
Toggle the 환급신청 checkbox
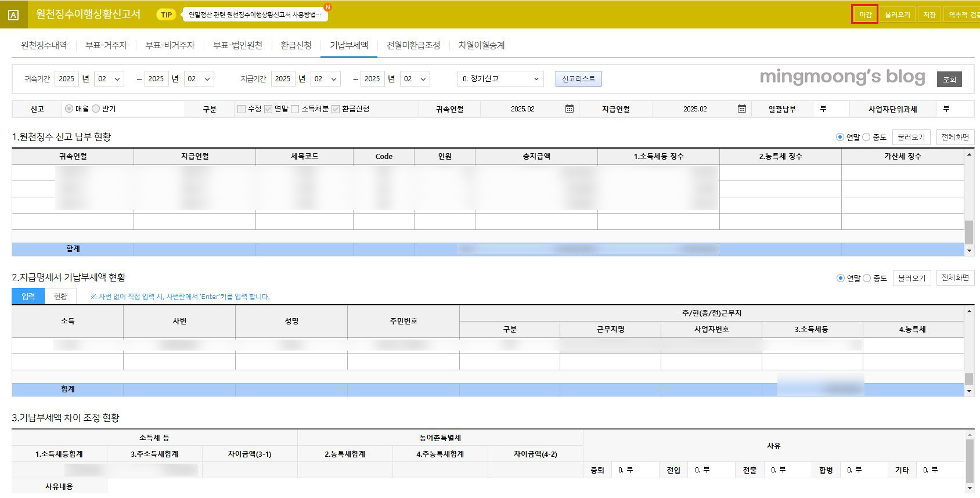point(336,109)
